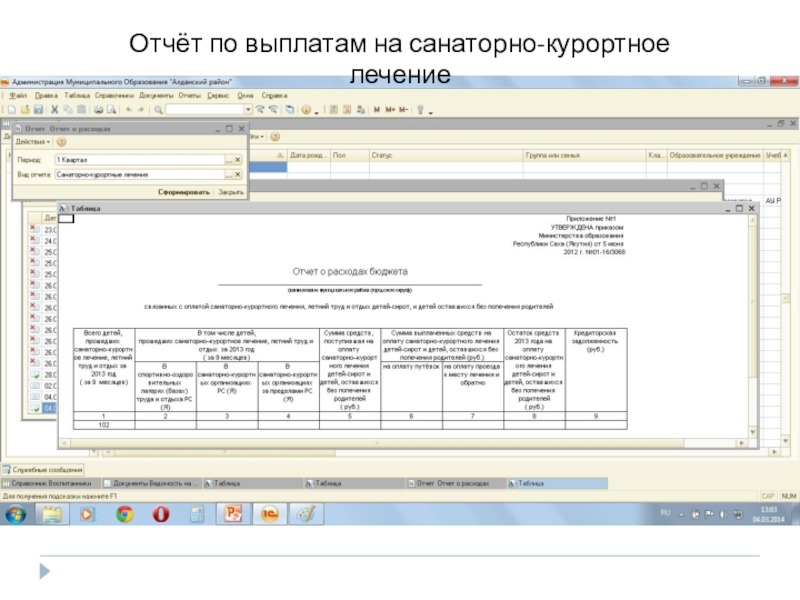The image size is (800, 600).
Task: Open the Документы menu
Action: tap(156, 95)
